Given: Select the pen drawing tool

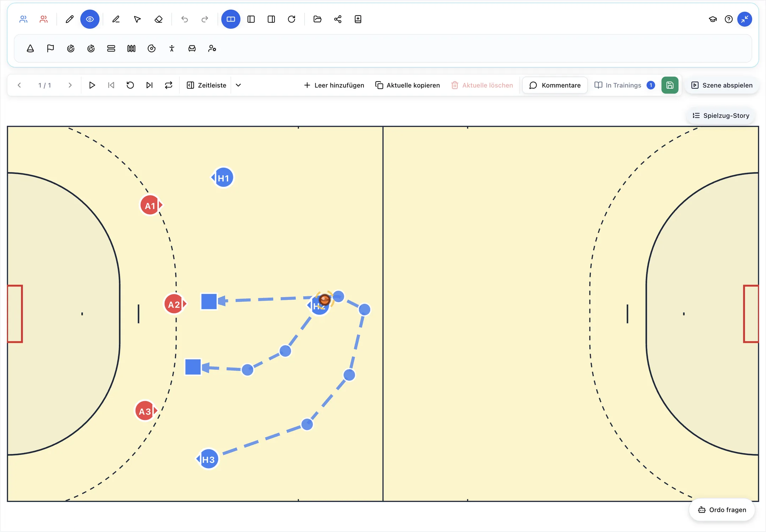Looking at the screenshot, I should tap(116, 19).
